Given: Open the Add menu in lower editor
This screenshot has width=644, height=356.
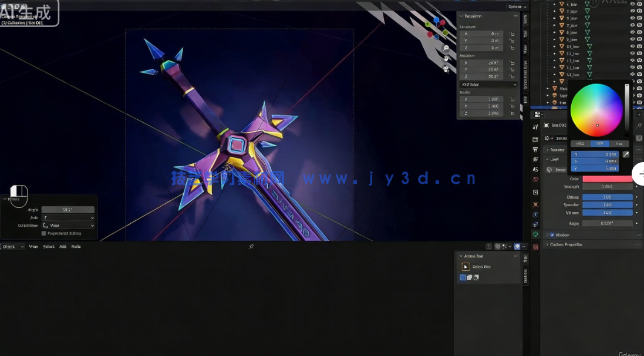Looking at the screenshot, I should click(x=63, y=247).
